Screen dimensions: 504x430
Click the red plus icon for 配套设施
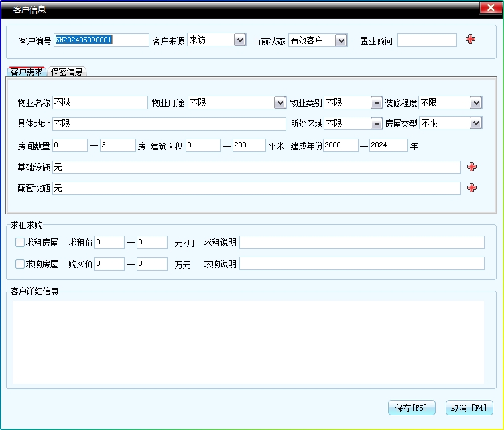point(472,188)
